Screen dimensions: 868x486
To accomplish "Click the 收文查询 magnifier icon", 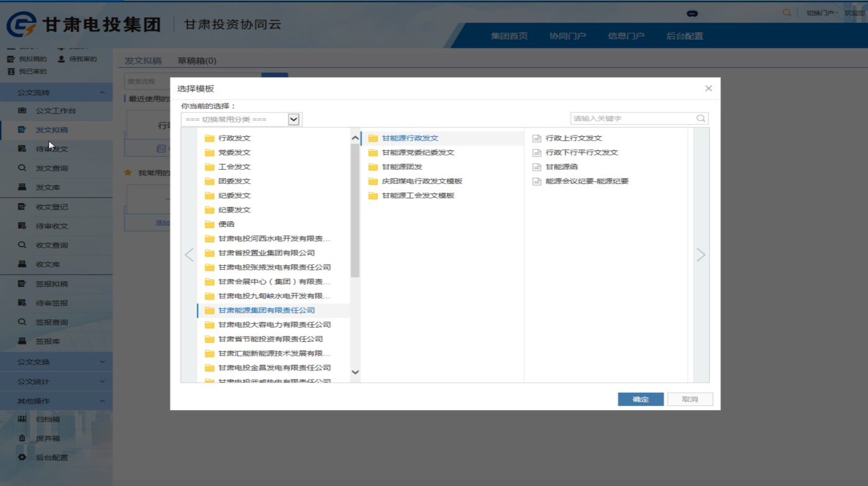I will tap(22, 245).
